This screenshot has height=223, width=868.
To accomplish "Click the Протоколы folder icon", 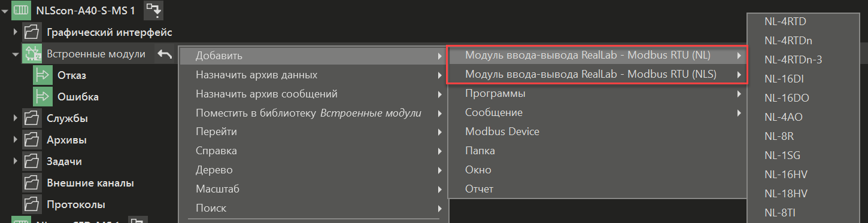I will pyautogui.click(x=31, y=204).
